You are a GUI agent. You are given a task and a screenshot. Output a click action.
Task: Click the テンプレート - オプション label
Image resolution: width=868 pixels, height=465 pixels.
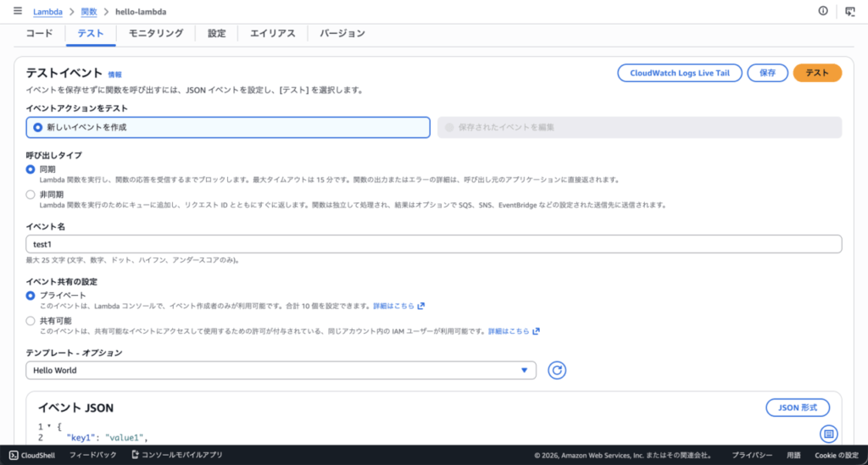[75, 352]
